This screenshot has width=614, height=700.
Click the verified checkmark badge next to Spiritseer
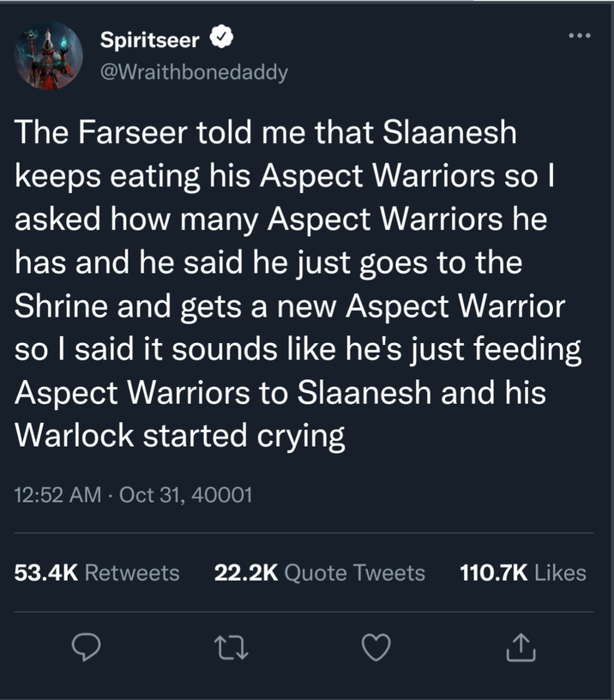(220, 36)
